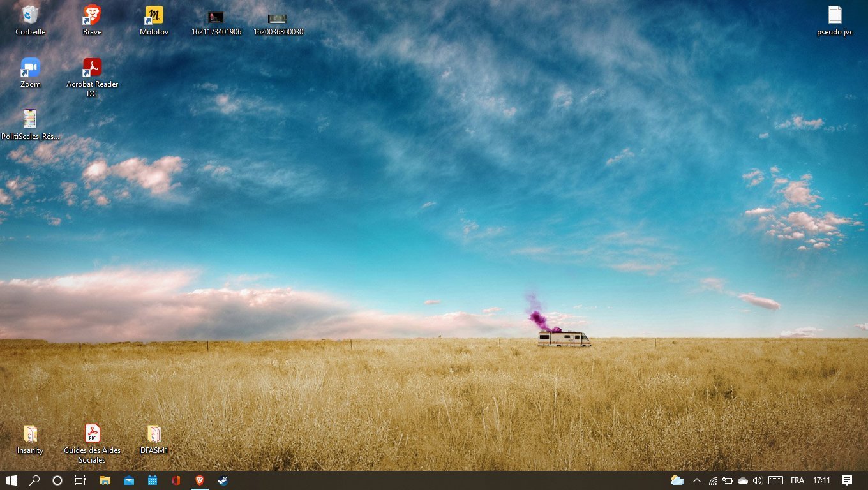Open Task View in the taskbar
The image size is (868, 490).
pos(80,480)
